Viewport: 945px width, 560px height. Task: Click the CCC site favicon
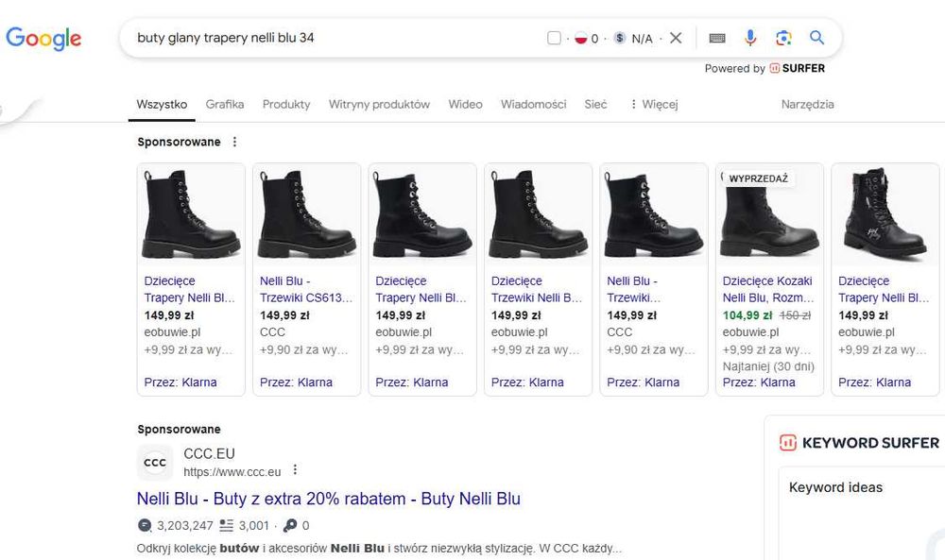[x=155, y=463]
